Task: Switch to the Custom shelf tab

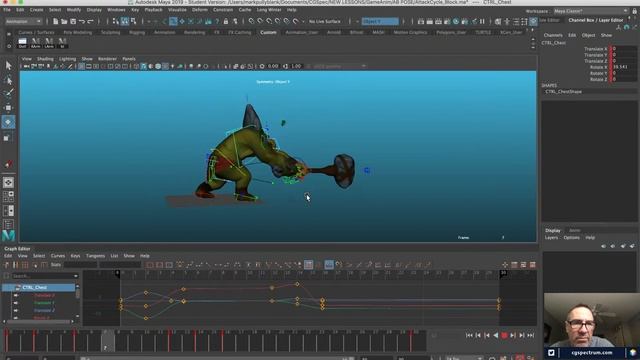Action: pos(268,32)
